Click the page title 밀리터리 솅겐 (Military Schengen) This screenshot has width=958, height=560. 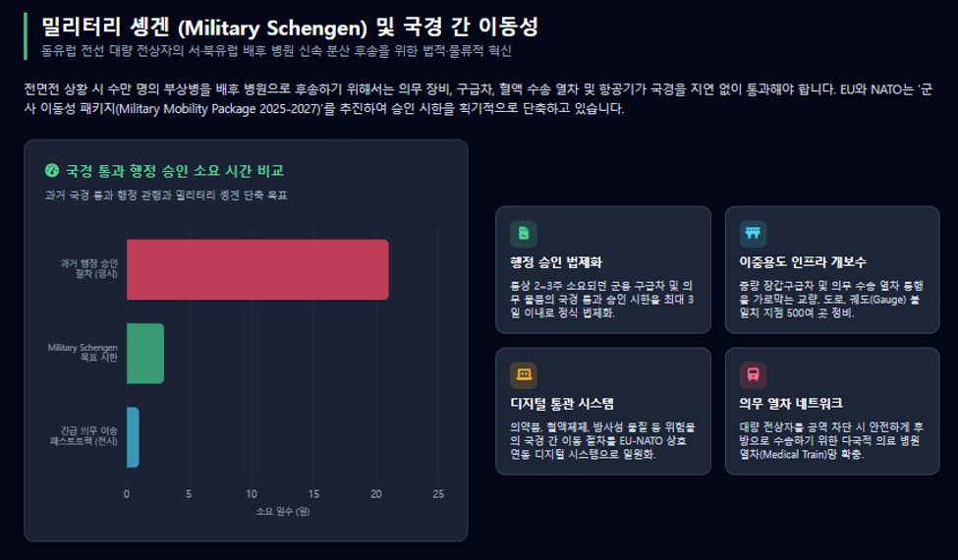(204, 27)
